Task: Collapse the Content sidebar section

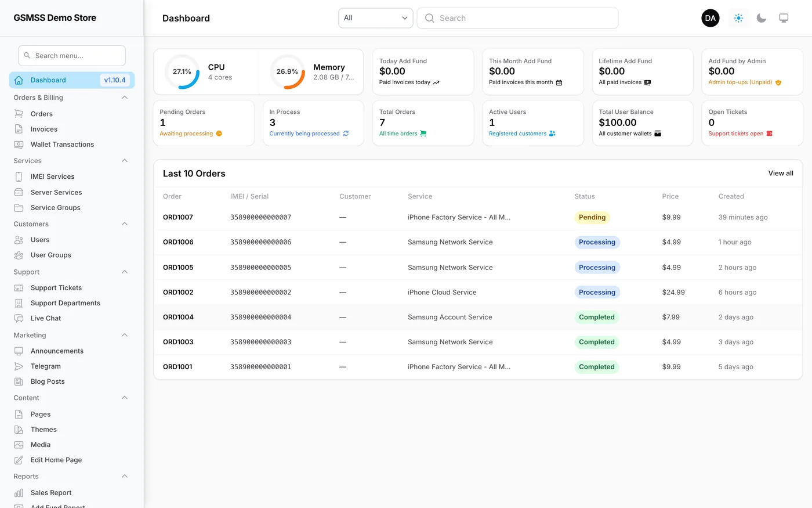Action: (125, 398)
